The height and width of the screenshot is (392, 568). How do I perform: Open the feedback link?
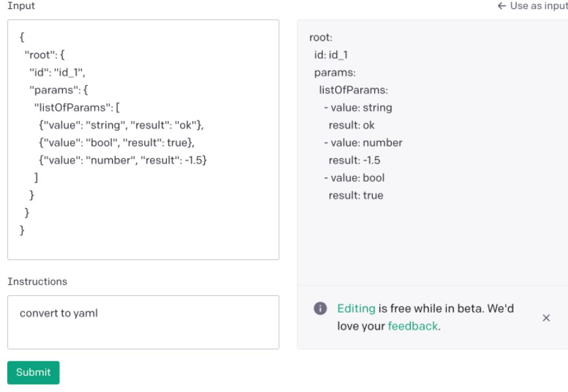point(413,326)
